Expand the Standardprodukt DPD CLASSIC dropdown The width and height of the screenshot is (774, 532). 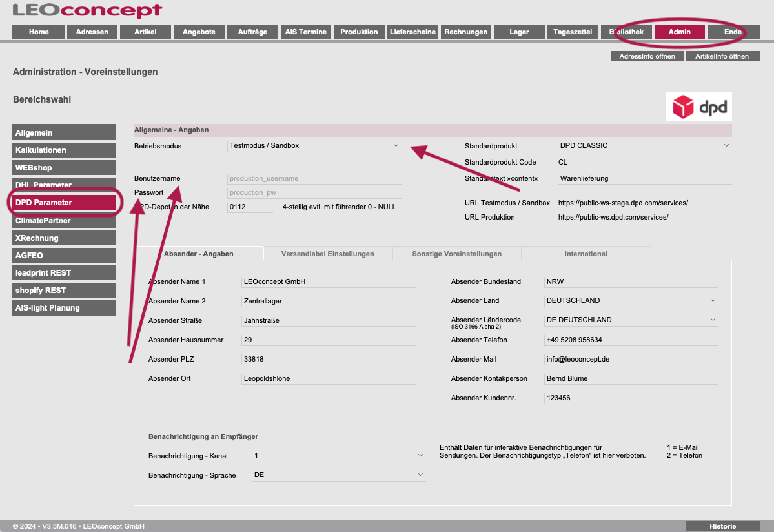645,145
